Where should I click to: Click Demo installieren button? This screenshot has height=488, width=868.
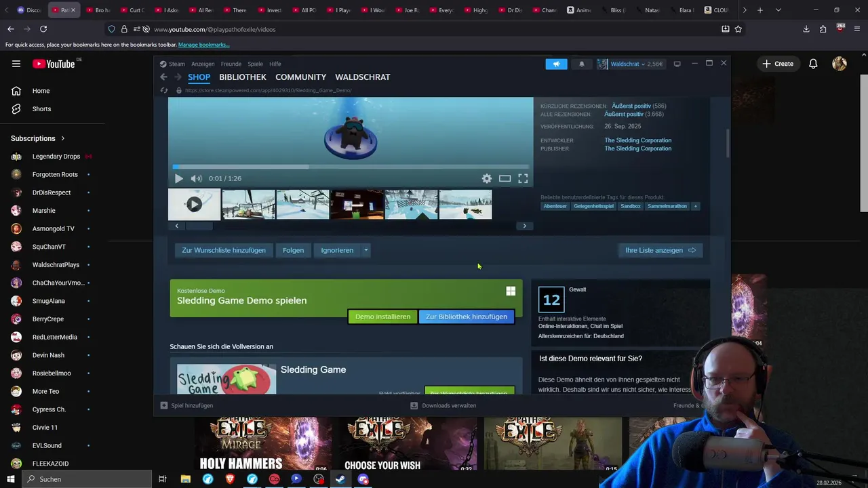click(382, 317)
